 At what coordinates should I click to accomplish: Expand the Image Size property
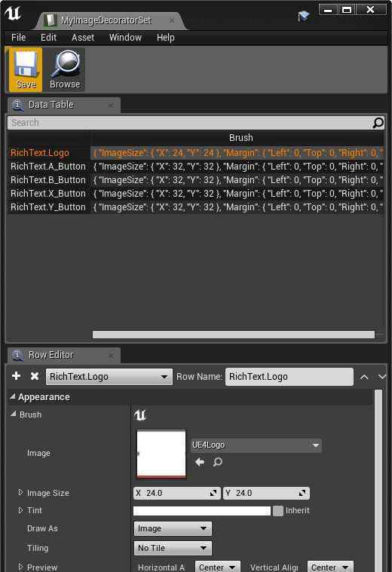(21, 492)
